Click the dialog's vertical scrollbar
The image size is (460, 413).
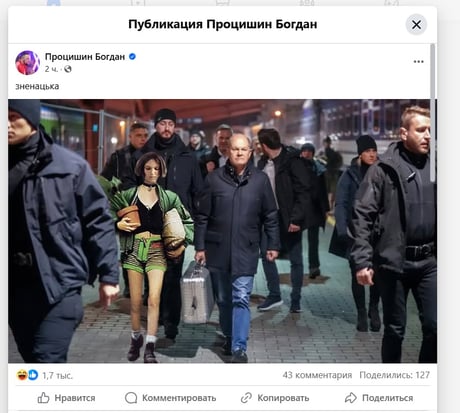433,113
